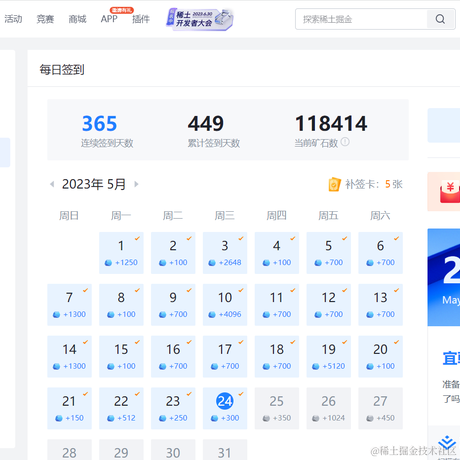The width and height of the screenshot is (460, 460).
Task: Click the checkmark on day 13
Action: pos(396,290)
